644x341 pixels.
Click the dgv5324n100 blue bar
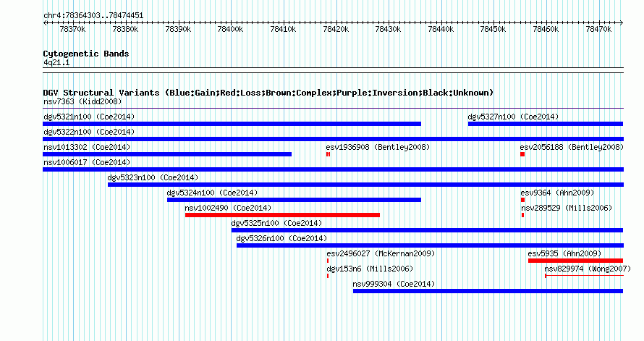click(294, 200)
